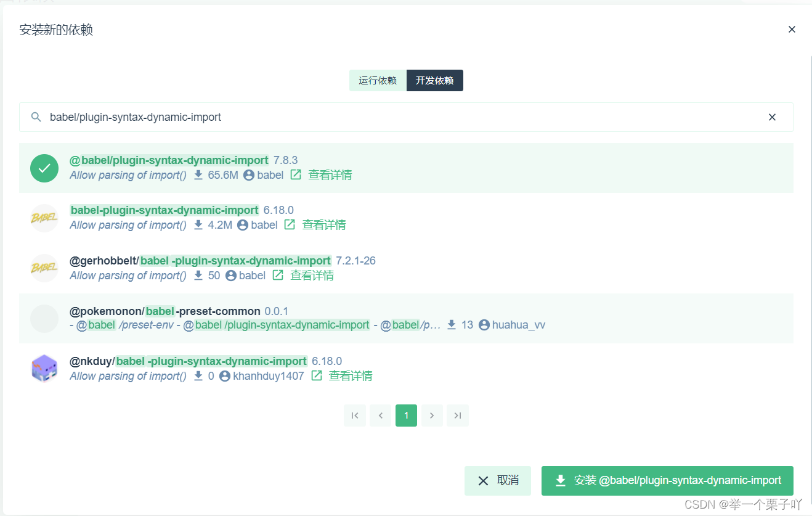Click author icon beside huahua_vv
Image resolution: width=812 pixels, height=516 pixels.
[484, 325]
